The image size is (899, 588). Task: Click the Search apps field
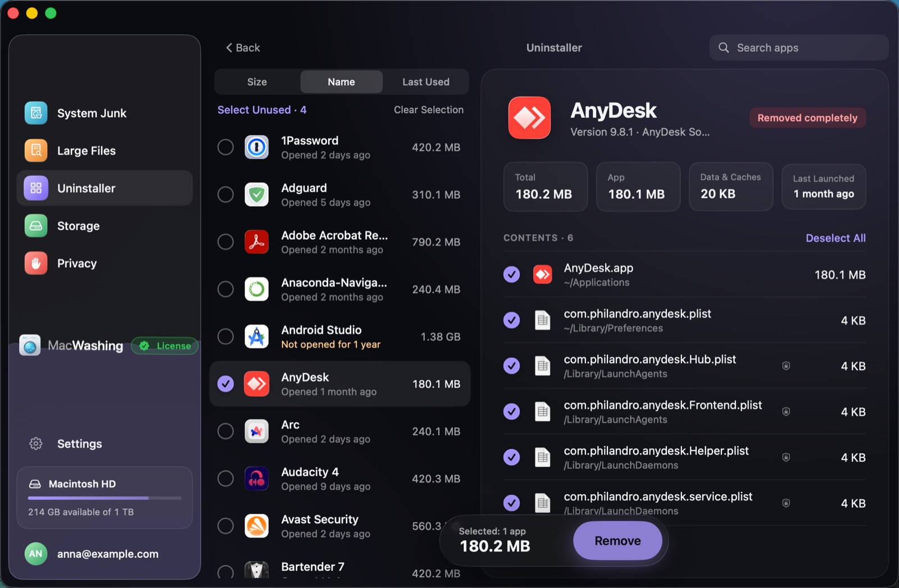coord(798,48)
